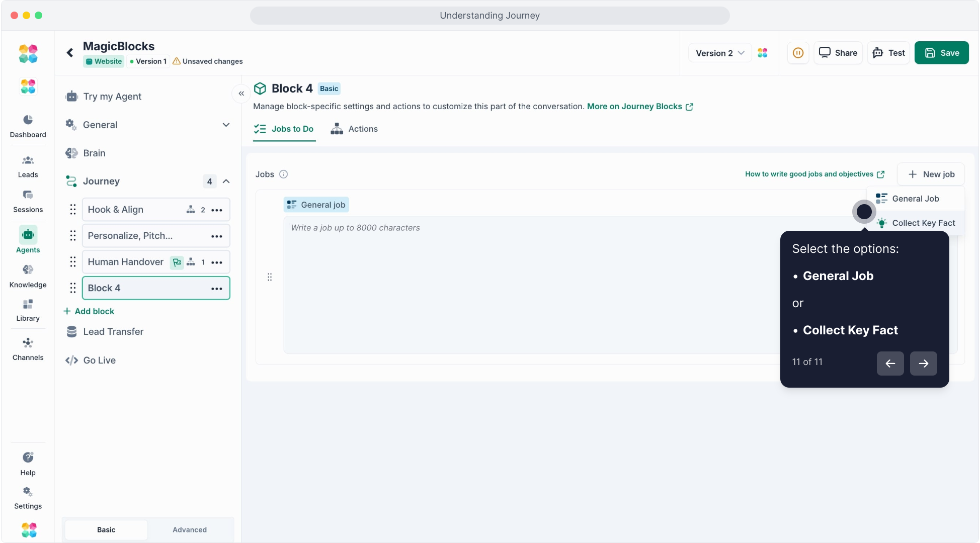Switch to the Actions tab

354,129
